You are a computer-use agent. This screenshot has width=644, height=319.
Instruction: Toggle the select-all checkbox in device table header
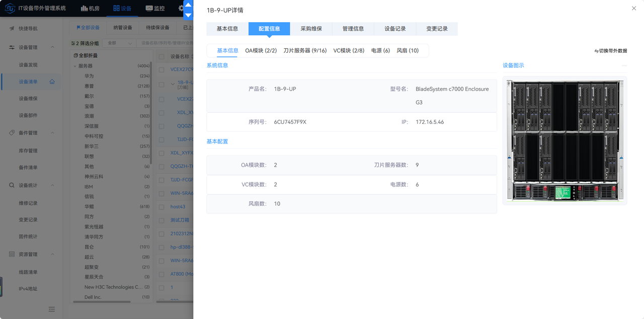click(162, 57)
